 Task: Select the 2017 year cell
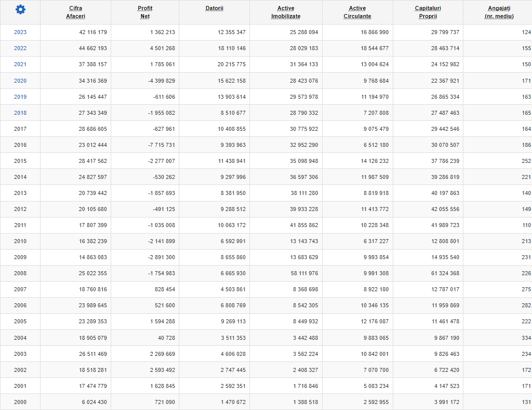(x=20, y=129)
